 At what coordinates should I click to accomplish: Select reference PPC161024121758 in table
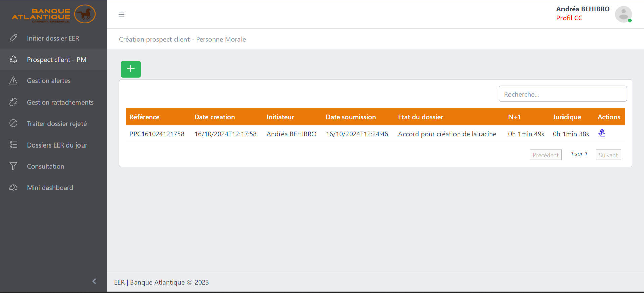tap(157, 134)
